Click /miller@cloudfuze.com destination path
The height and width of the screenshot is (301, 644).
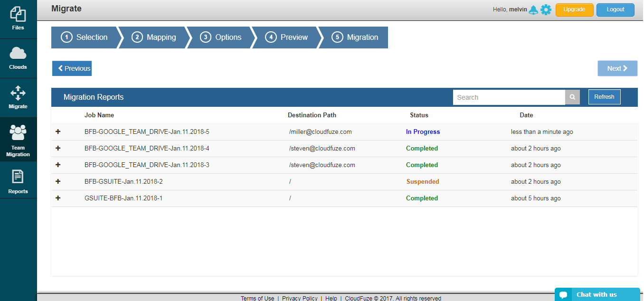320,132
